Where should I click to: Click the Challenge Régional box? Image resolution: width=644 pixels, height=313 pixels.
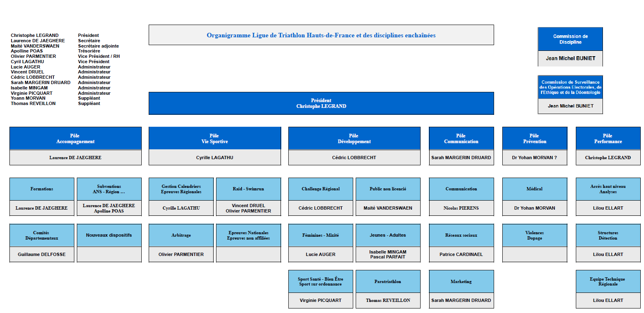coord(320,189)
